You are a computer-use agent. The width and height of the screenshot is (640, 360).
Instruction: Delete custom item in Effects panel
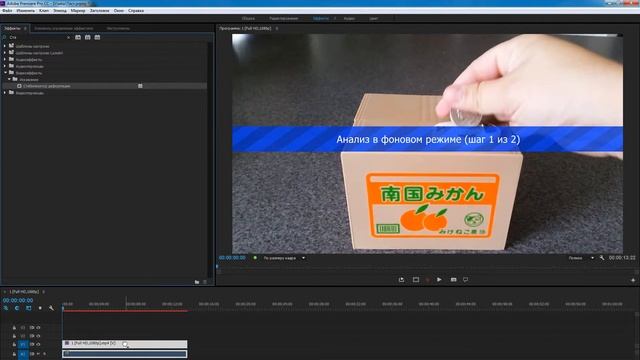(x=205, y=282)
